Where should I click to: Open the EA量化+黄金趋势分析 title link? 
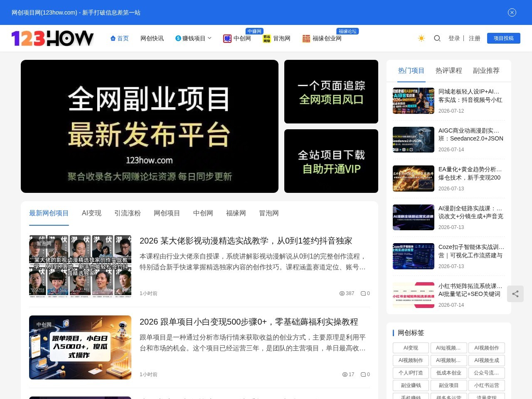(x=471, y=173)
